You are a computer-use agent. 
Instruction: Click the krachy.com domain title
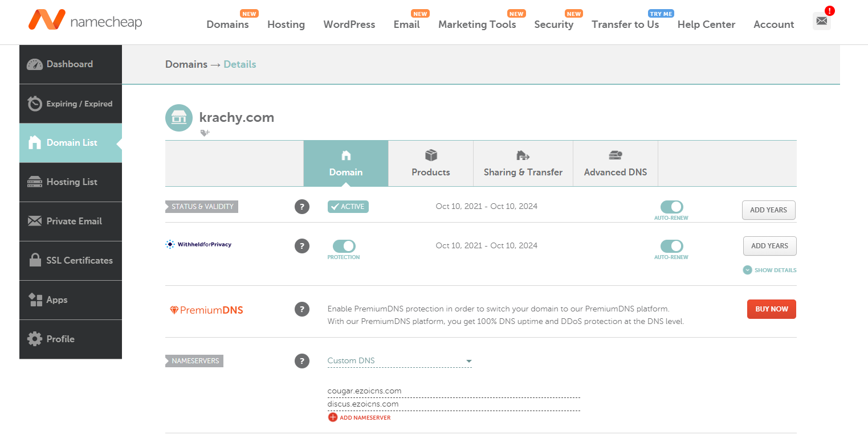point(237,118)
